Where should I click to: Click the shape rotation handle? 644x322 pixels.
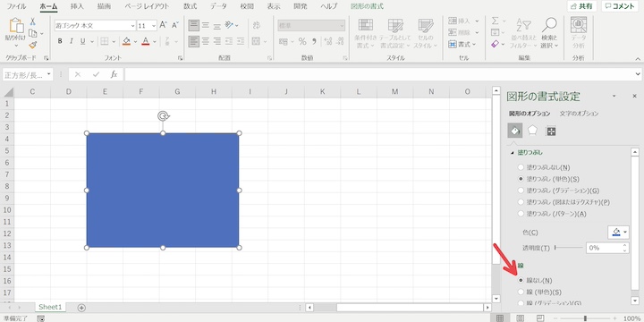coord(163,116)
